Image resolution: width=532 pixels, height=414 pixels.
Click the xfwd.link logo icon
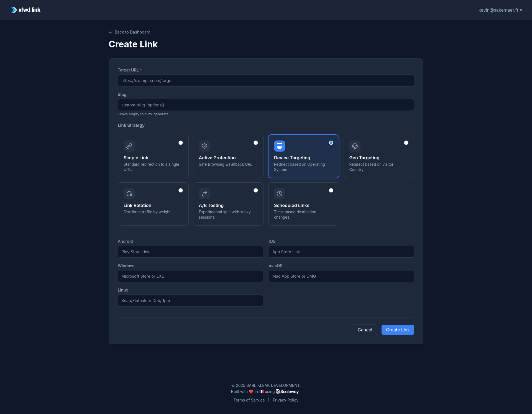[14, 10]
